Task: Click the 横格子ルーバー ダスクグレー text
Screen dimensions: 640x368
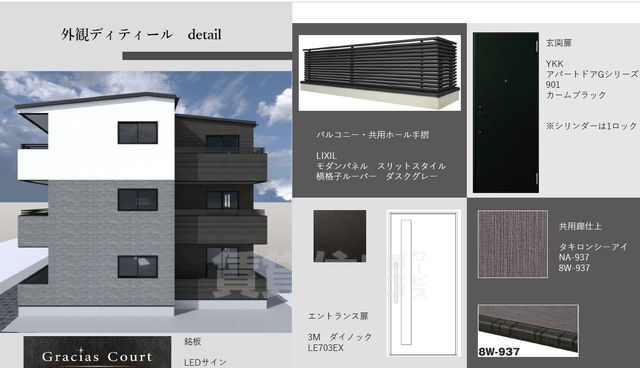Action: coord(377,176)
